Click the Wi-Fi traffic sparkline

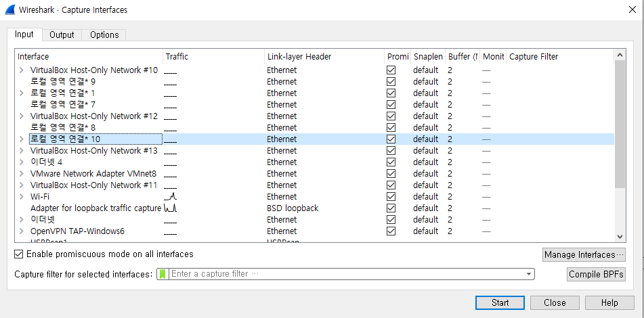[171, 196]
